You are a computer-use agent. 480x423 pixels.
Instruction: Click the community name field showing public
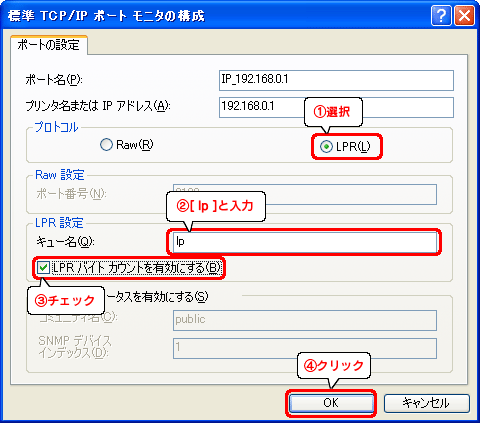305,320
